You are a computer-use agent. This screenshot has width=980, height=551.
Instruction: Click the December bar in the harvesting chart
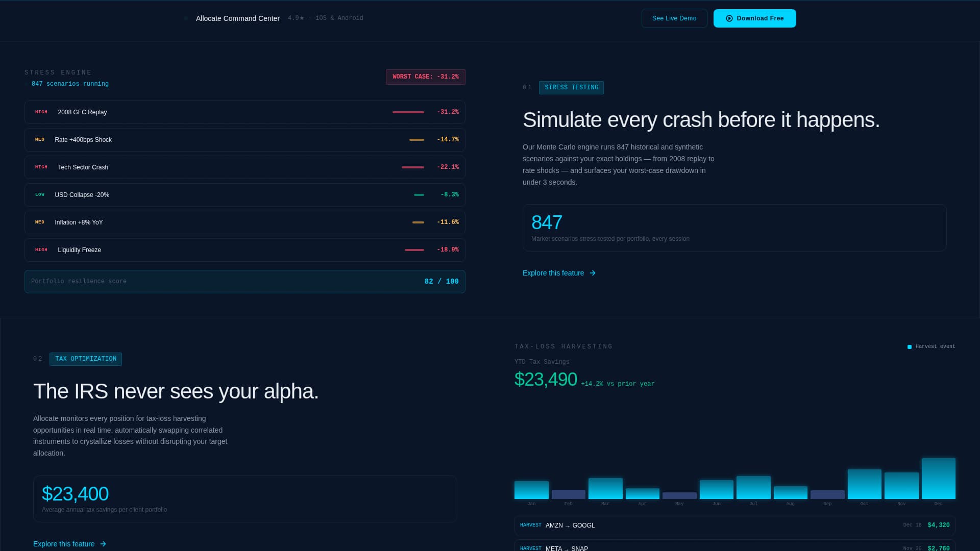point(938,479)
